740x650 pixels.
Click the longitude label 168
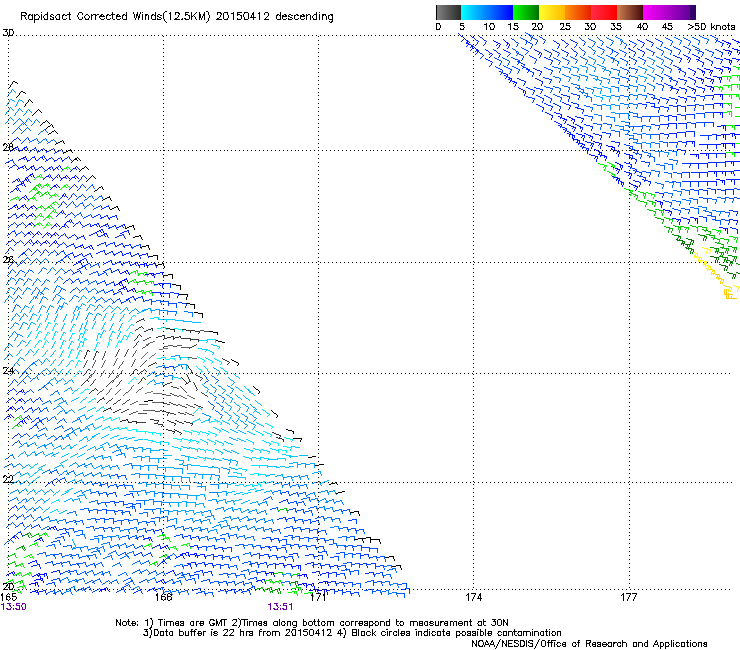click(163, 597)
